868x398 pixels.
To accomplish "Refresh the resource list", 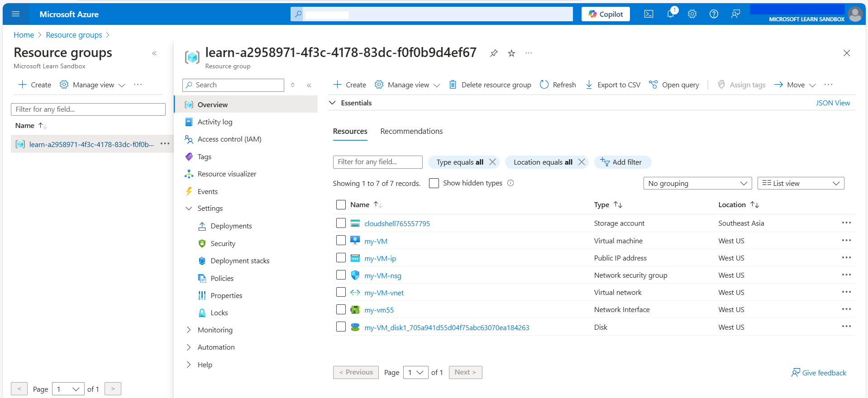I will pyautogui.click(x=558, y=85).
